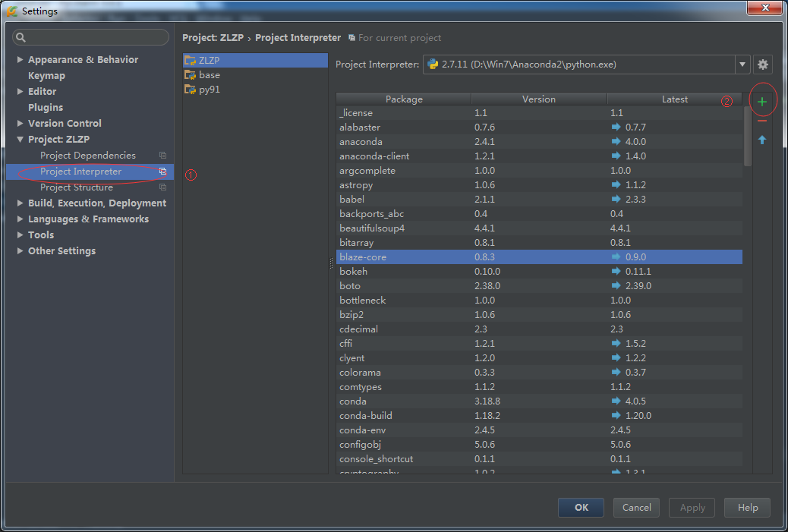Click the update arrow next to alabaster 0.7.7
This screenshot has height=532, width=788.
[616, 127]
